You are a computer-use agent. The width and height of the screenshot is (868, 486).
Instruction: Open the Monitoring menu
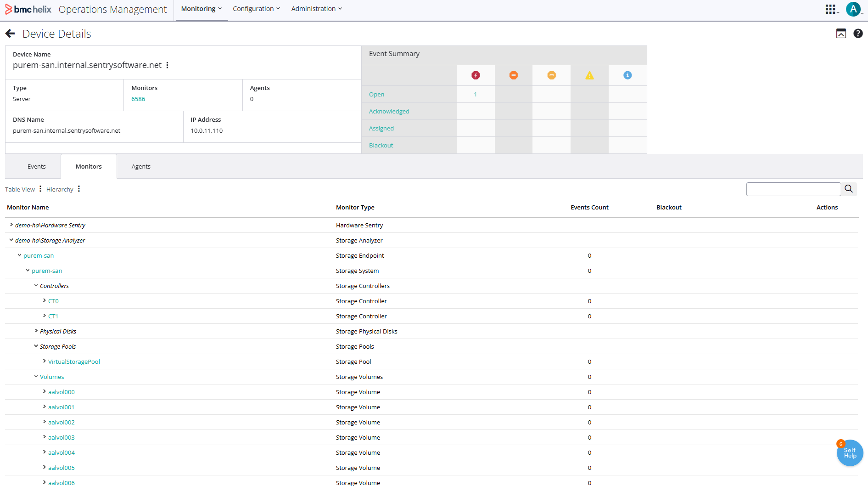[x=201, y=9]
